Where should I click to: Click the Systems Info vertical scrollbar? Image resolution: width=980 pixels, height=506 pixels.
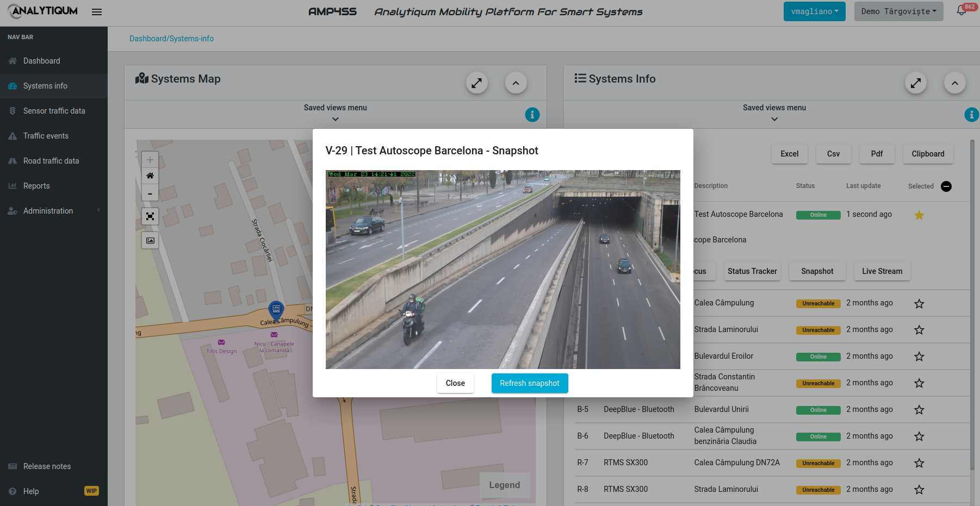(972, 304)
